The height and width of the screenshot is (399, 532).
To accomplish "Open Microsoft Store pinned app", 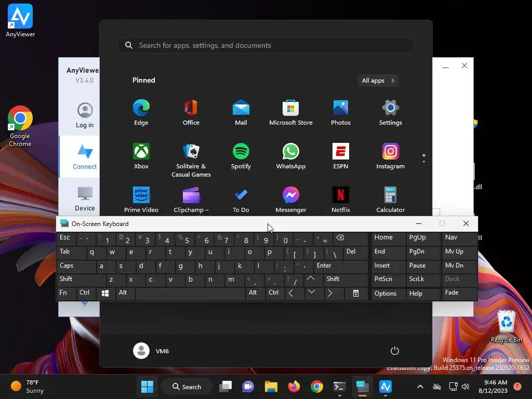I will (291, 113).
